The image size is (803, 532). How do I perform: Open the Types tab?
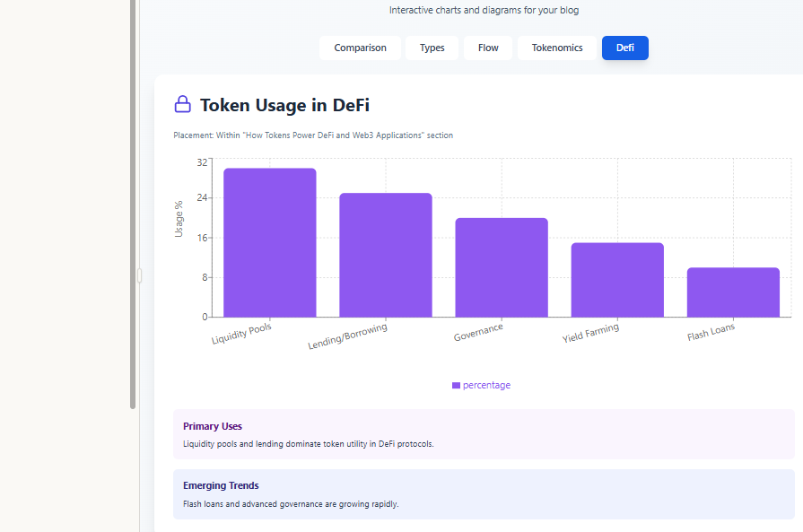click(x=432, y=48)
